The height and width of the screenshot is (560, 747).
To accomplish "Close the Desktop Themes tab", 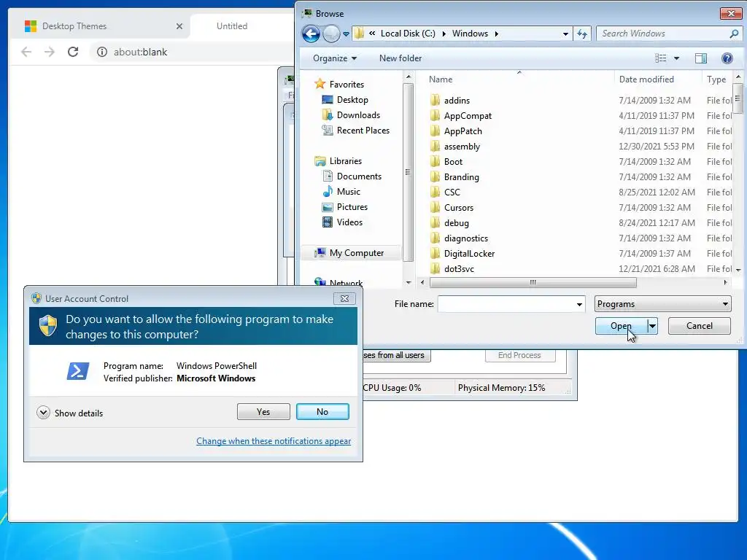I will [x=179, y=26].
